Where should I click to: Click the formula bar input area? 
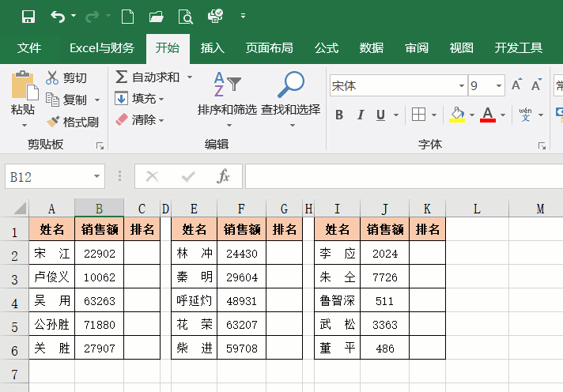pyautogui.click(x=404, y=176)
